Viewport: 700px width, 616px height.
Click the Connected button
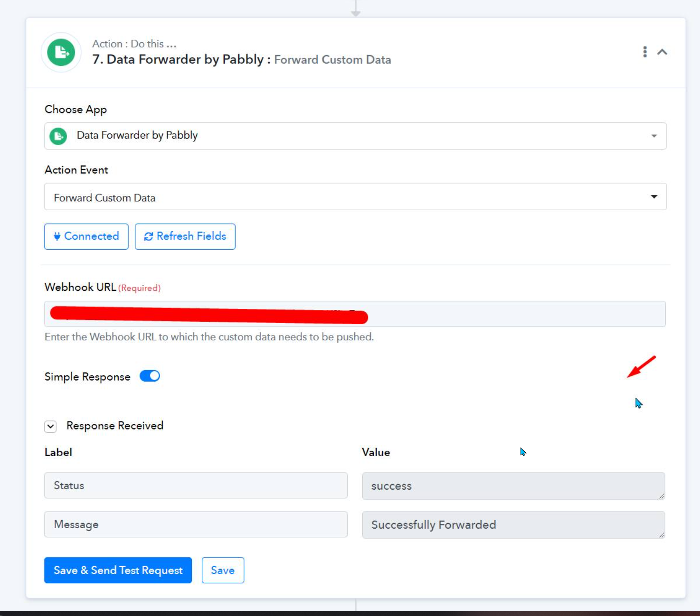(86, 236)
